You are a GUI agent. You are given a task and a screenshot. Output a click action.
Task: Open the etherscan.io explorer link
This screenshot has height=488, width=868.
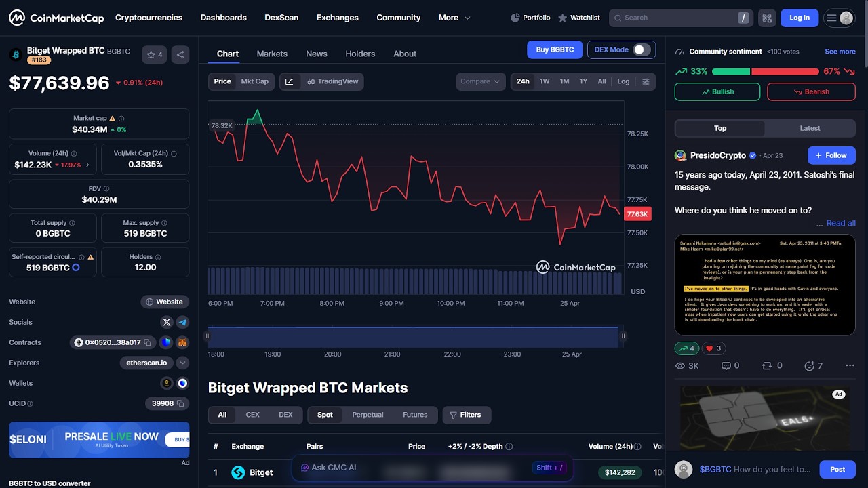click(x=146, y=363)
